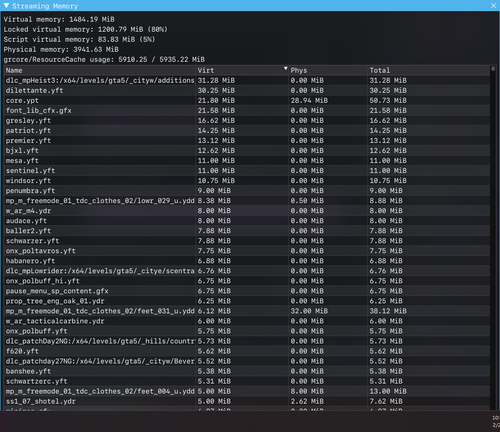Select the font_lib_cfx.gfx row

tap(247, 111)
